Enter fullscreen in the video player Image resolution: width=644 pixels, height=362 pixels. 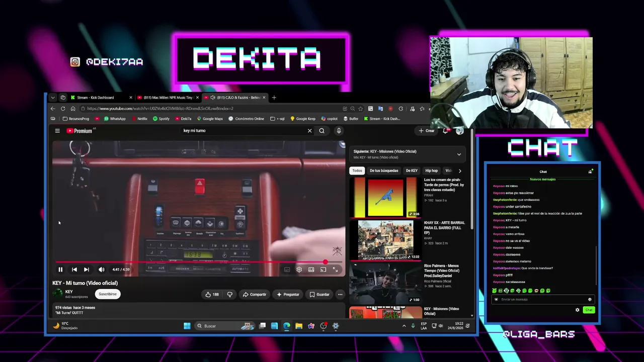click(x=336, y=269)
